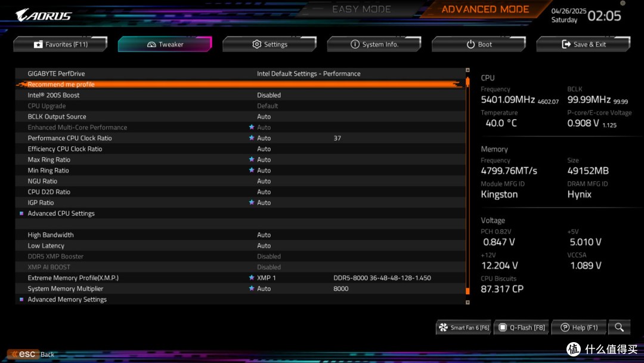Image resolution: width=644 pixels, height=363 pixels.
Task: Click the star beside Enhanced Multi-Core Performance
Action: point(252,127)
